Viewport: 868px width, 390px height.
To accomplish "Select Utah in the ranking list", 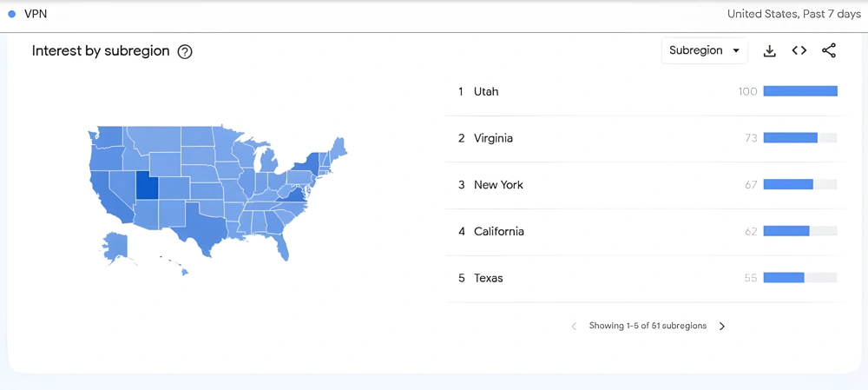I will pyautogui.click(x=648, y=92).
